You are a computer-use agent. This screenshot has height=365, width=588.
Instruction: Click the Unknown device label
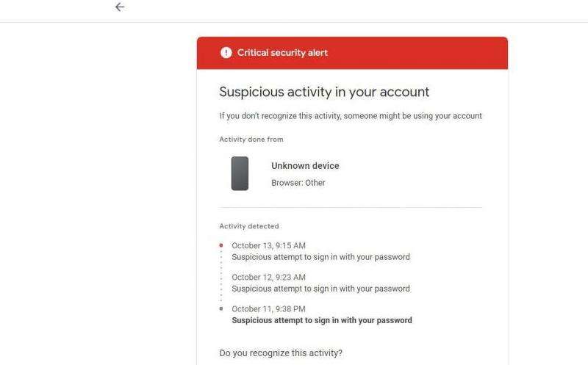[x=305, y=166]
